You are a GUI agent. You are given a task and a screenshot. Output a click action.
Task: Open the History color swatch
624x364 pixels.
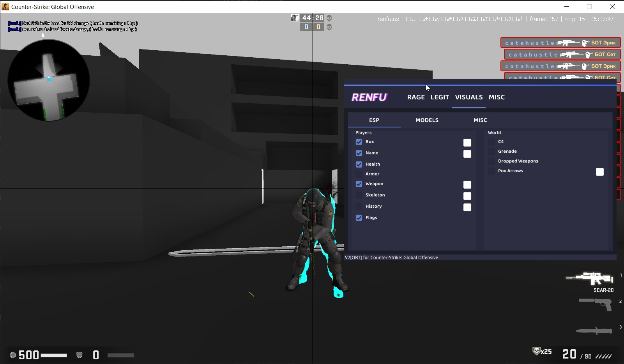click(x=467, y=207)
